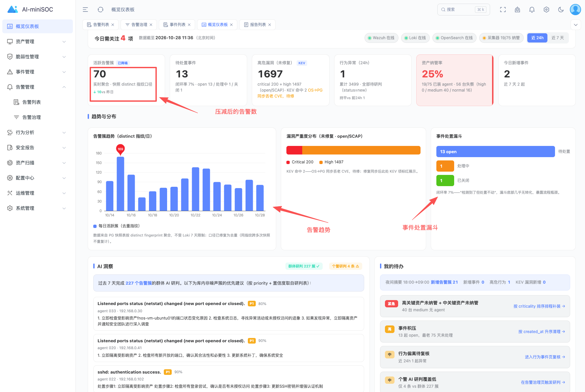Click the 每日活跃簇 chart legend item
Viewport: 585px width, 392px height.
[x=117, y=226]
